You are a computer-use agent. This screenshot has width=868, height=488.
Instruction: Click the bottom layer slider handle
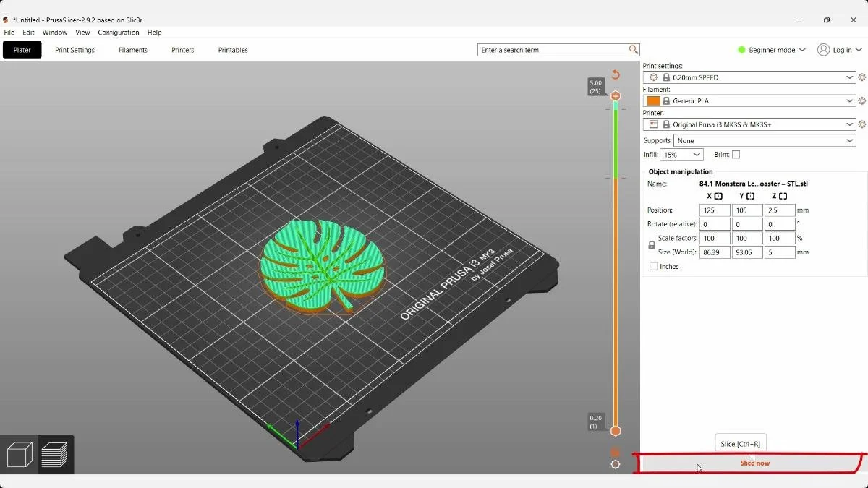click(x=616, y=431)
